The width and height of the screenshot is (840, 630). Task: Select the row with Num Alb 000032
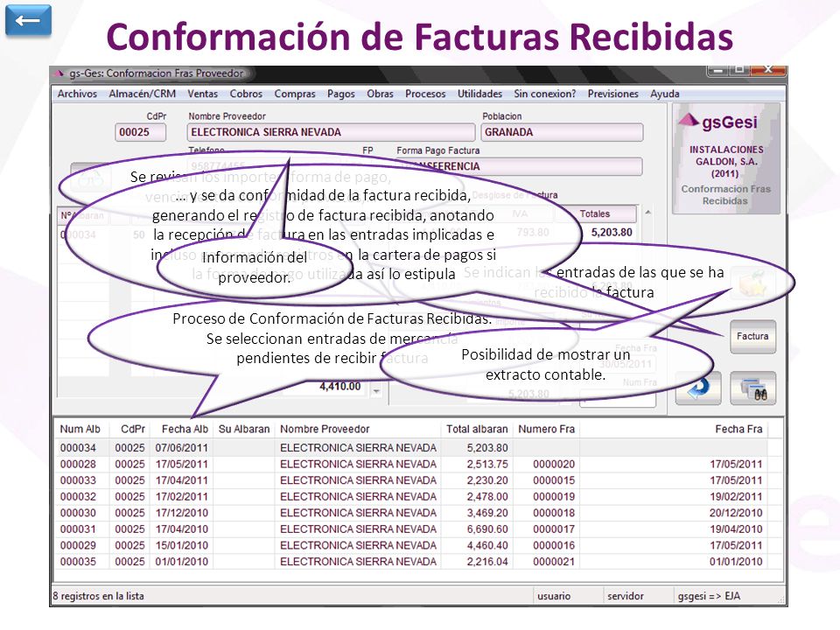tap(411, 497)
